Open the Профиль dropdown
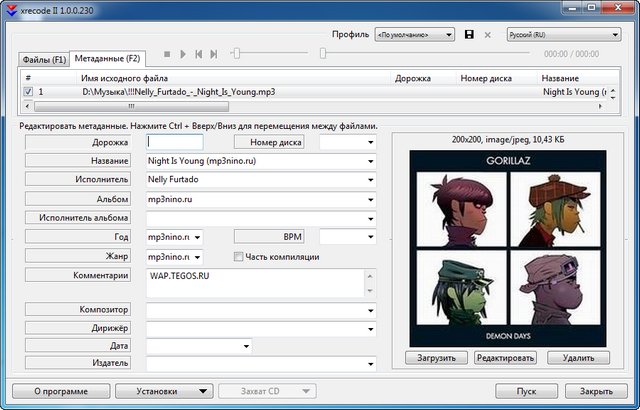Screen dimensions: 640x410 pyautogui.click(x=415, y=34)
